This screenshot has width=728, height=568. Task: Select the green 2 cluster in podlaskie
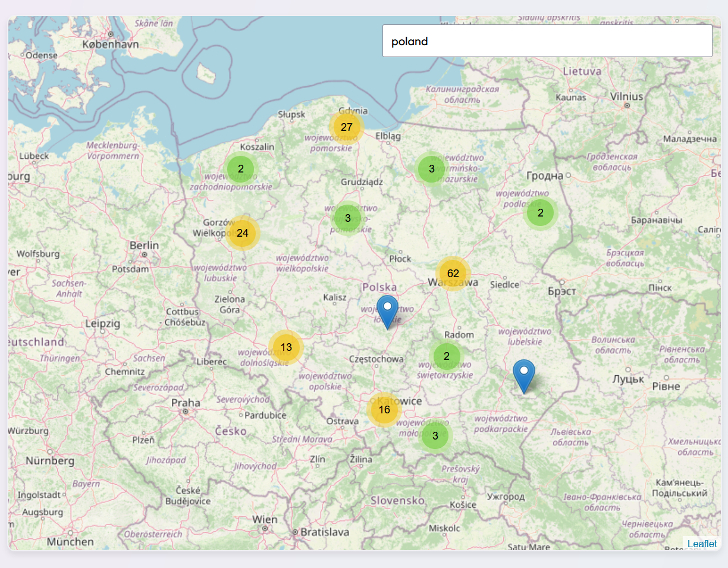(540, 212)
